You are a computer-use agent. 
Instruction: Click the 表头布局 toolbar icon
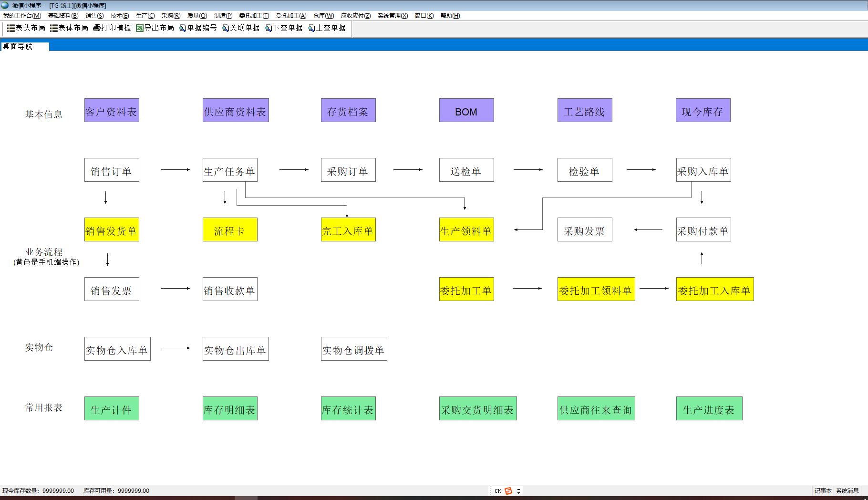click(10, 28)
